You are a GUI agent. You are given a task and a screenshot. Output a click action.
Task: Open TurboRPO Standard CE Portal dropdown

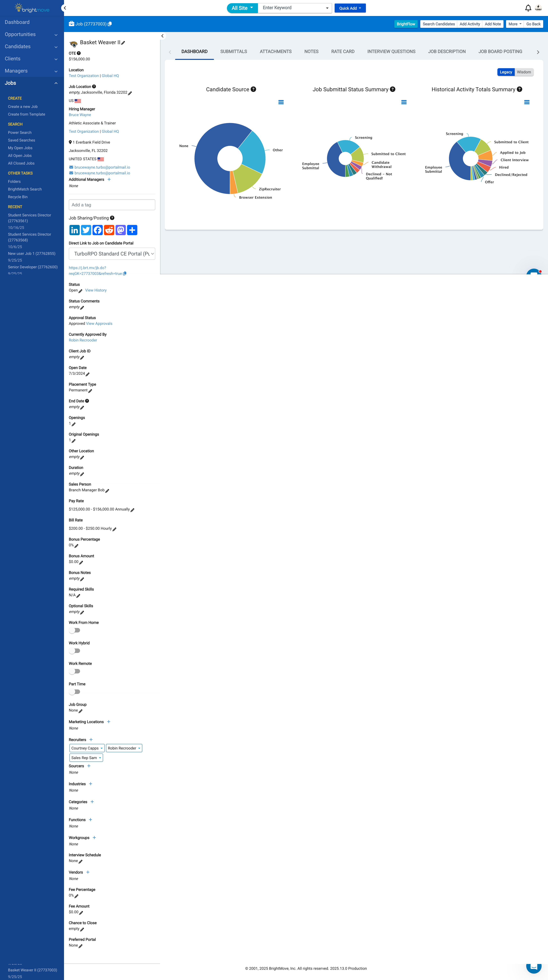[x=112, y=254]
